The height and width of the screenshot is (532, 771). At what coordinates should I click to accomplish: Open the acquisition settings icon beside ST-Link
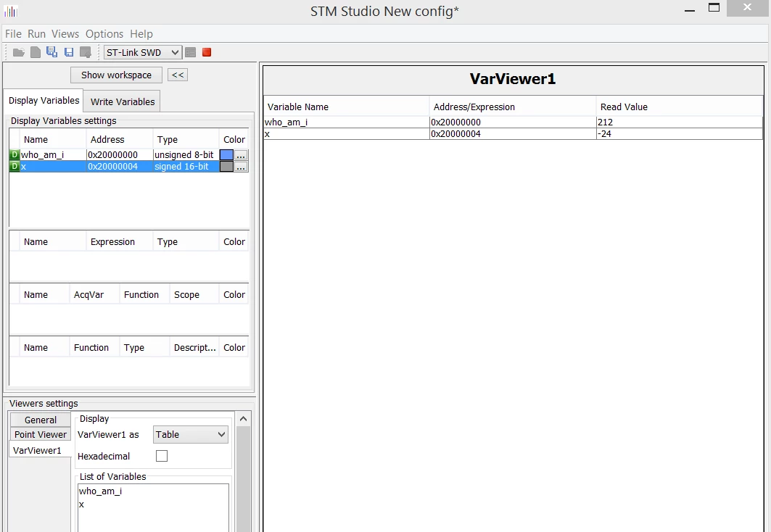point(191,52)
